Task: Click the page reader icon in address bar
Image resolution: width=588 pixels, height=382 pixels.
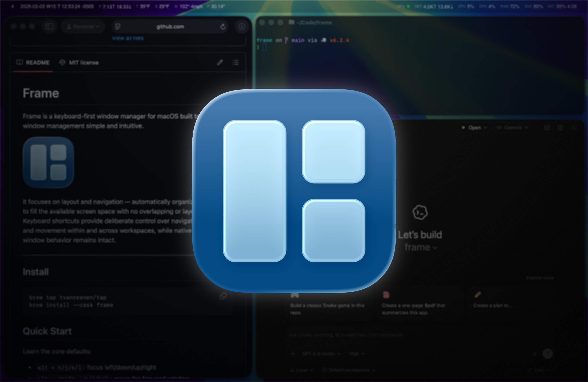Action: pos(118,27)
